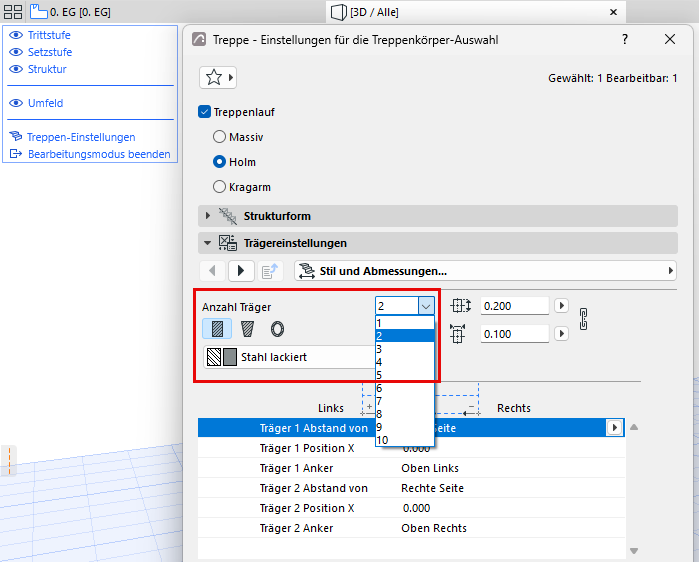The width and height of the screenshot is (699, 562).
Task: Switch to the 0. EG floor plan tab
Action: [80, 12]
